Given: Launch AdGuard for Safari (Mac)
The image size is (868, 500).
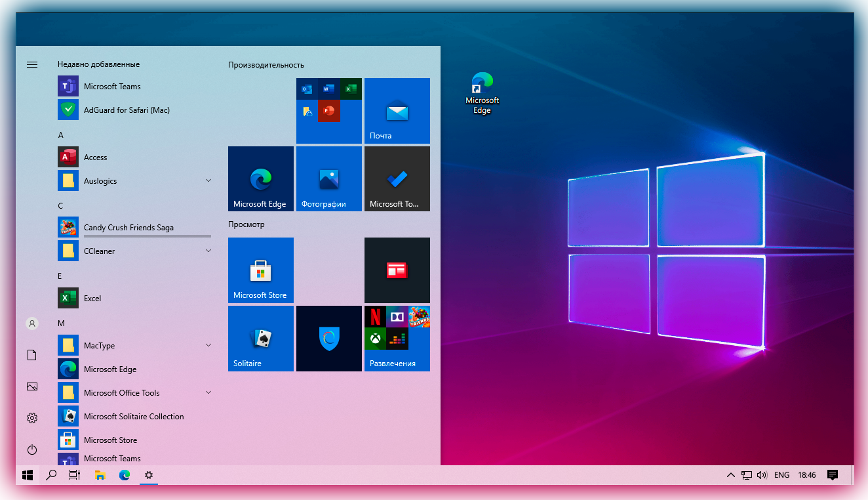Looking at the screenshot, I should (134, 110).
